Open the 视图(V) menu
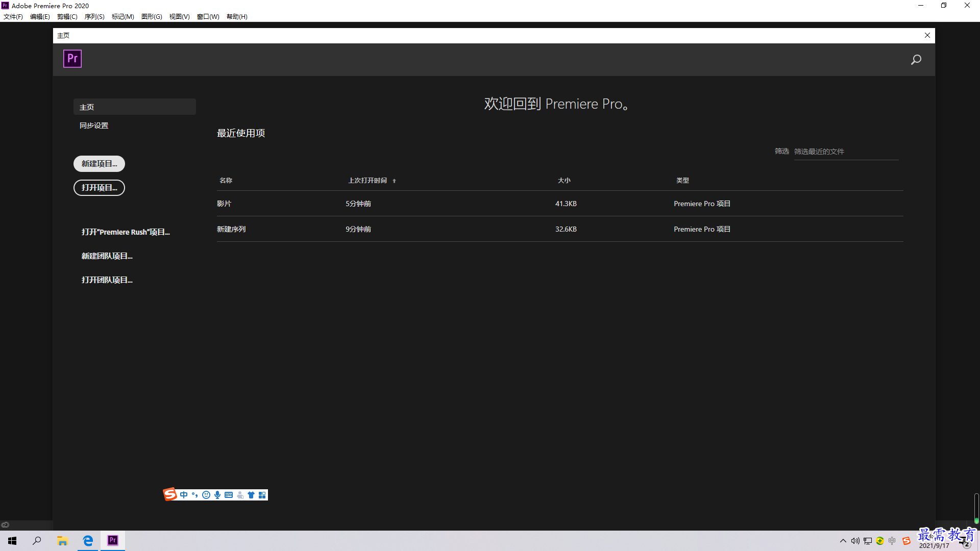 pos(180,16)
